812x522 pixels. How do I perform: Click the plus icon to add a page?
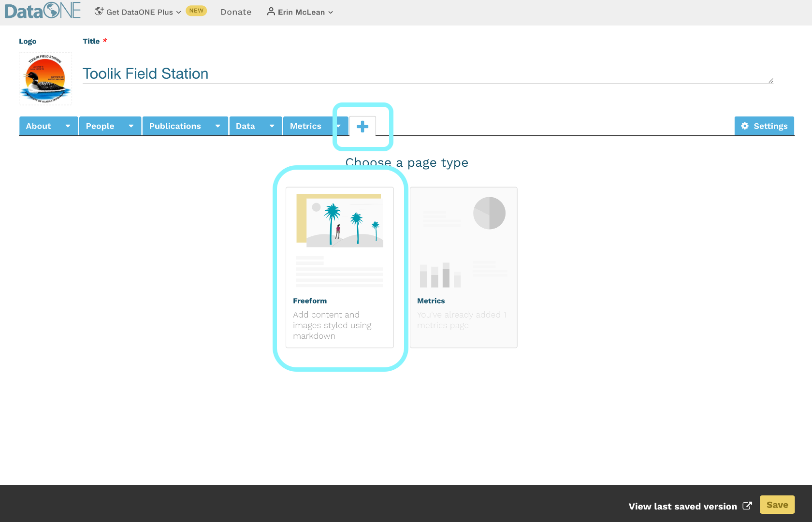362,127
